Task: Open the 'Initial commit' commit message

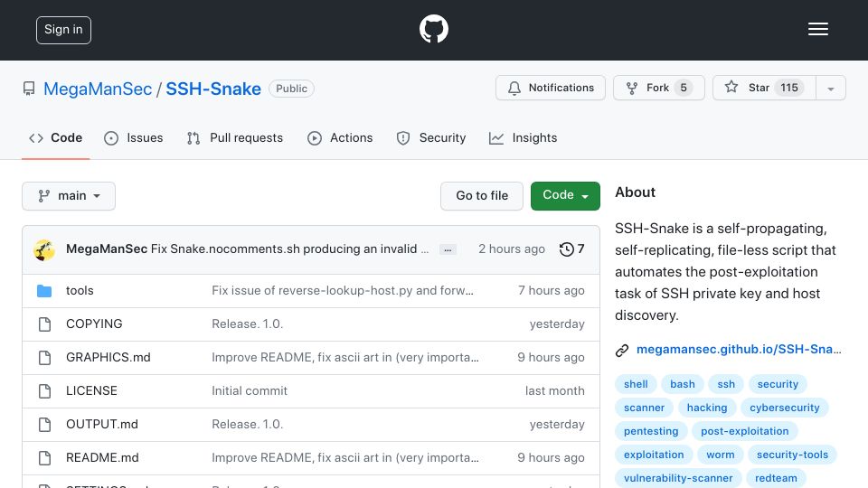Action: (250, 390)
